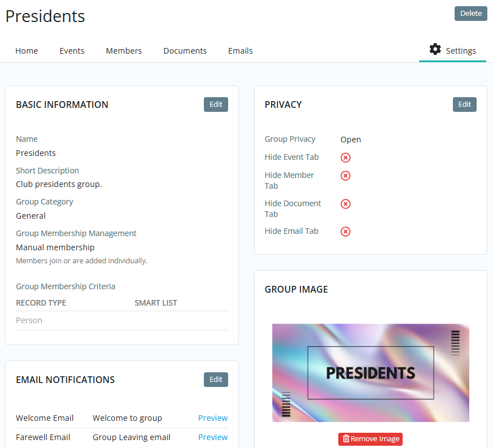This screenshot has width=493, height=448.
Task: Click the 'Farewell Email' row label
Action: 43,437
